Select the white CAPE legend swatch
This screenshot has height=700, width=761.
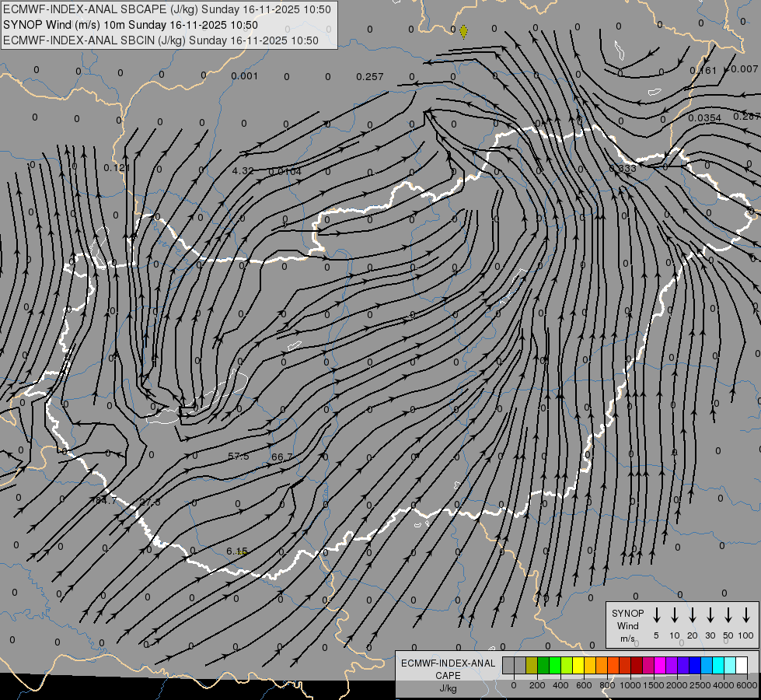coord(741,665)
